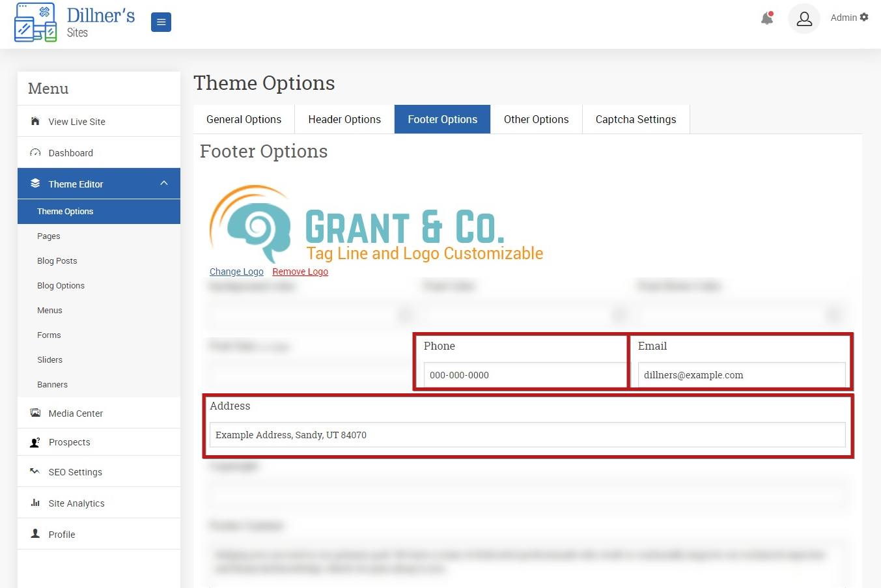The width and height of the screenshot is (881, 588).
Task: Open the Captcha Settings tab
Action: [636, 119]
